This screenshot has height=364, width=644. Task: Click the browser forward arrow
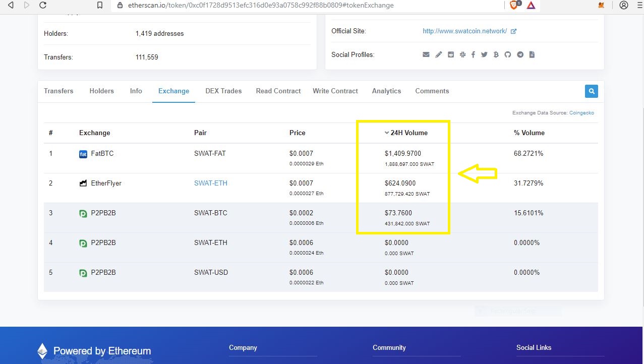click(x=27, y=5)
